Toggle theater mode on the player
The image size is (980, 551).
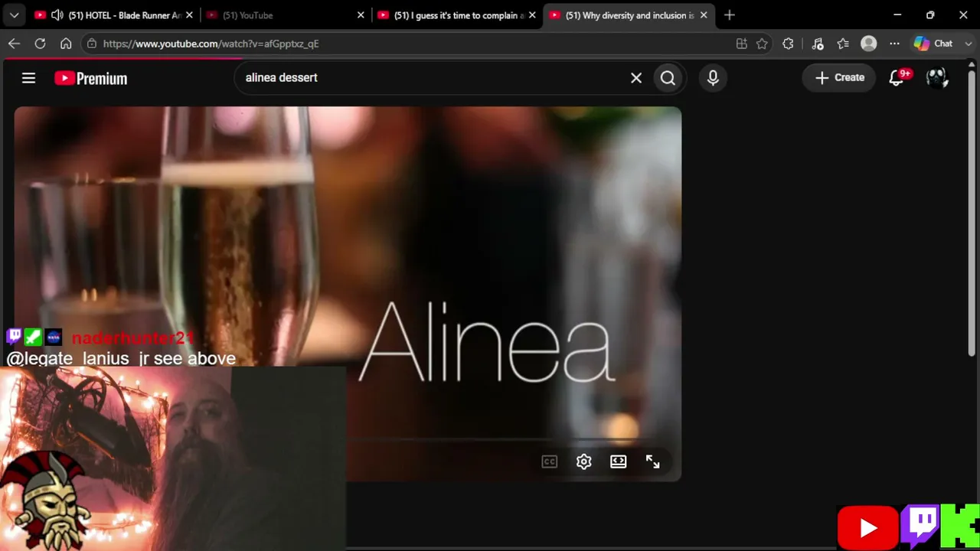point(618,461)
